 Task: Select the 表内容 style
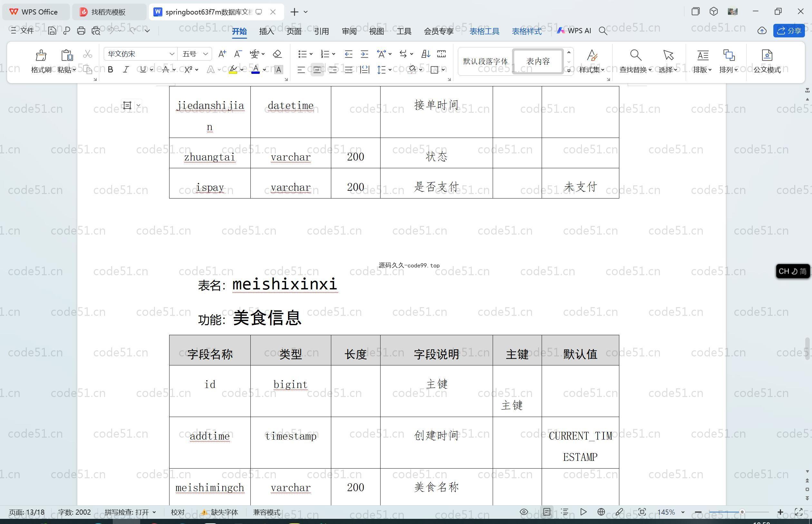click(x=538, y=61)
